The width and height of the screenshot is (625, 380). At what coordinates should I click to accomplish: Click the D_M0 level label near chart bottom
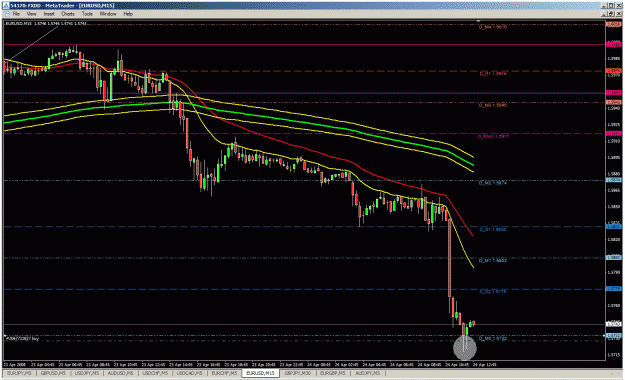point(493,339)
